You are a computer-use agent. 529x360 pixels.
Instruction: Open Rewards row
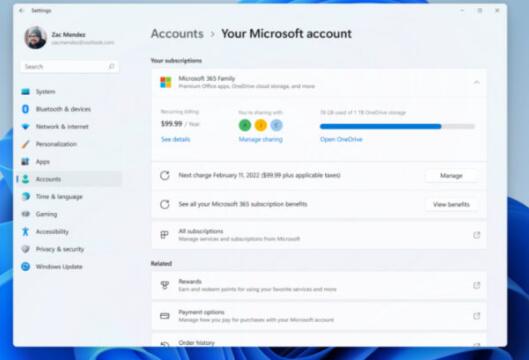(319, 285)
